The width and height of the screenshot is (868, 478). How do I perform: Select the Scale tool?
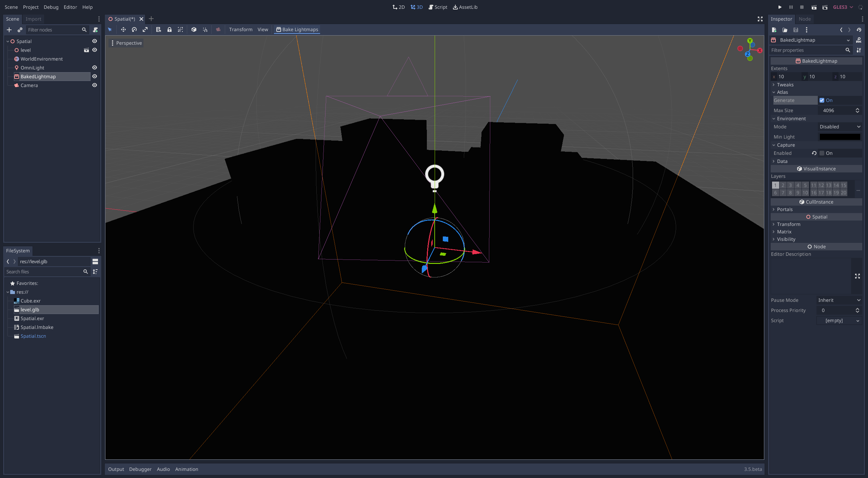click(x=145, y=29)
